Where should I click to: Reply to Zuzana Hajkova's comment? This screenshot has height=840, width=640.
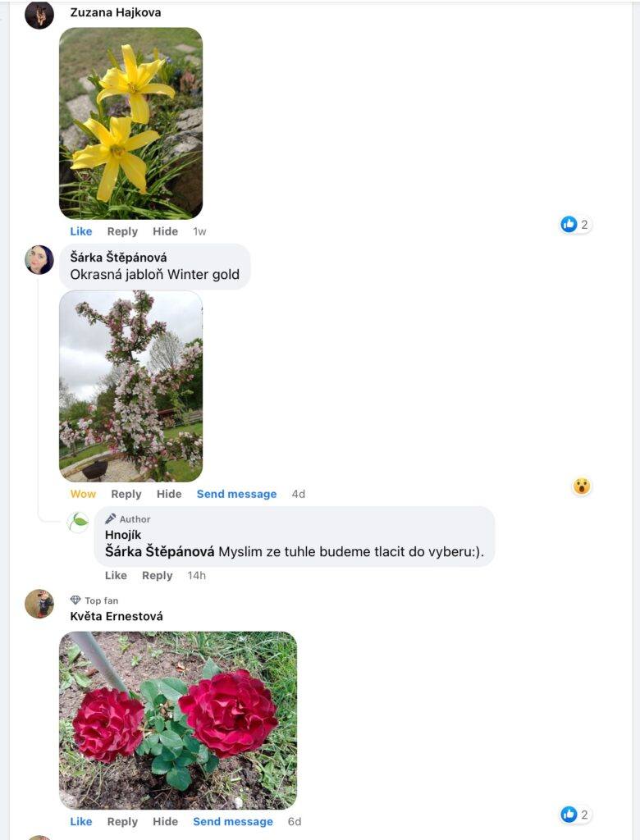(x=122, y=231)
